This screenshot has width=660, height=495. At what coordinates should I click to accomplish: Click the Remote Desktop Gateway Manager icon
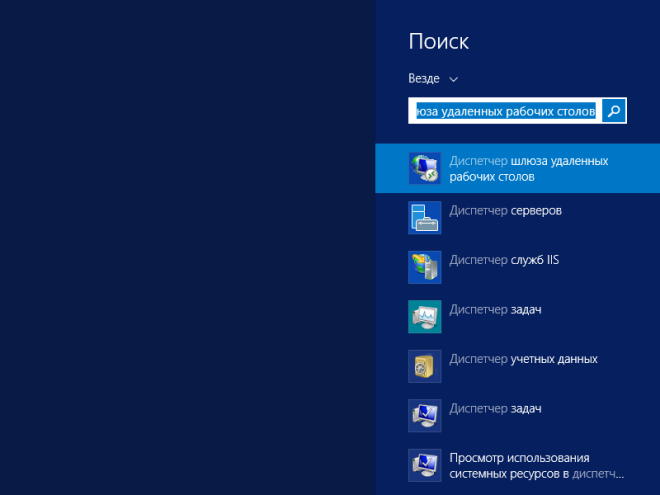(424, 168)
